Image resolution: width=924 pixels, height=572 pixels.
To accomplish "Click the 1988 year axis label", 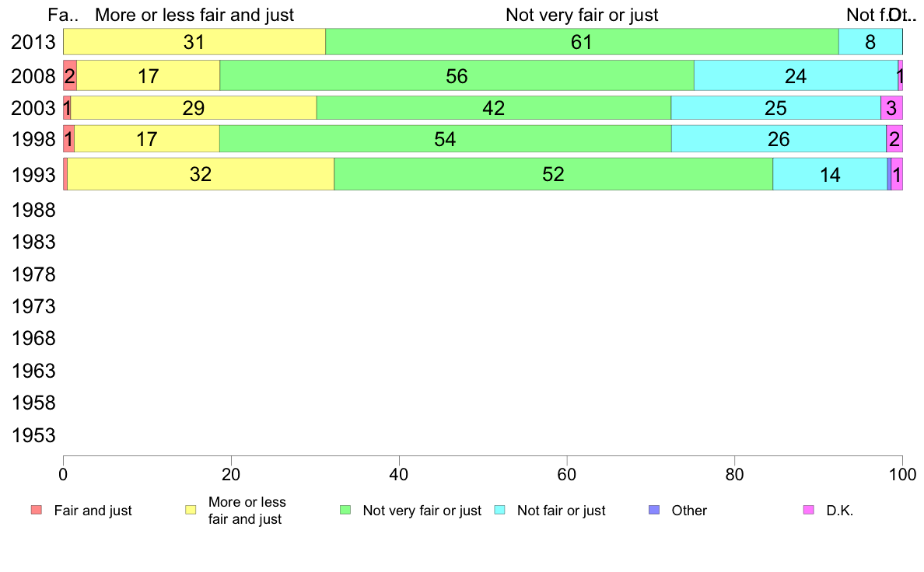I will pos(33,210).
